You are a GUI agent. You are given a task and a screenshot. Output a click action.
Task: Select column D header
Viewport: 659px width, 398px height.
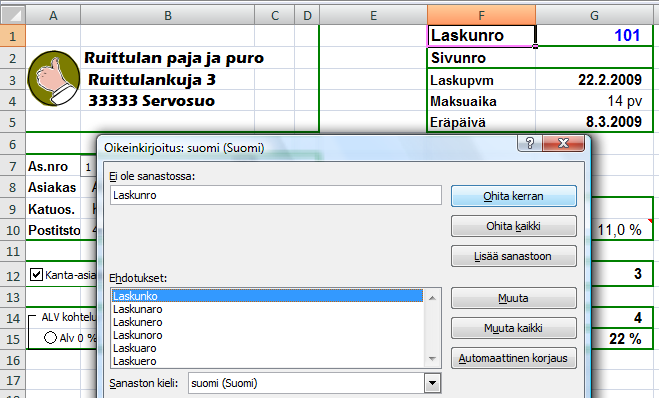pyautogui.click(x=307, y=16)
